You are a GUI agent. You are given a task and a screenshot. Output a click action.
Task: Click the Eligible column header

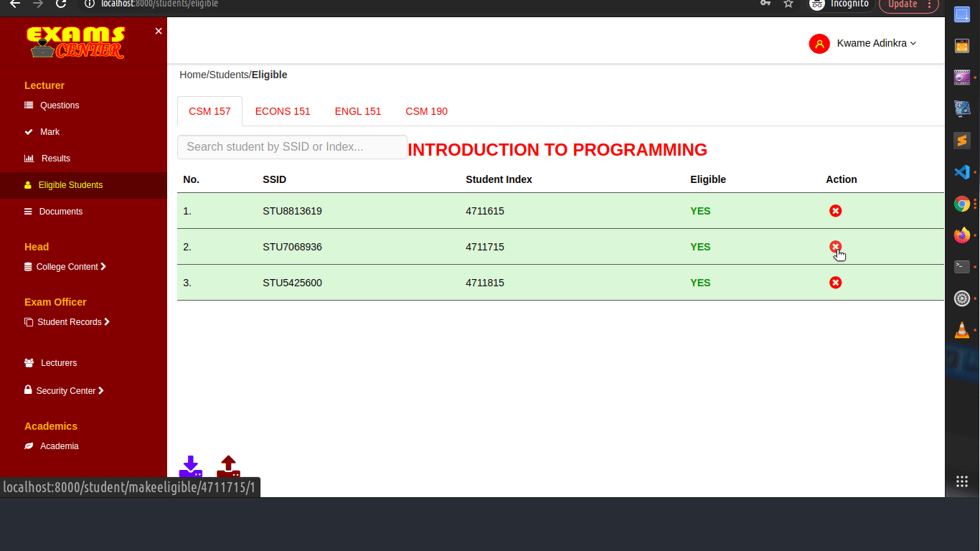tap(708, 179)
